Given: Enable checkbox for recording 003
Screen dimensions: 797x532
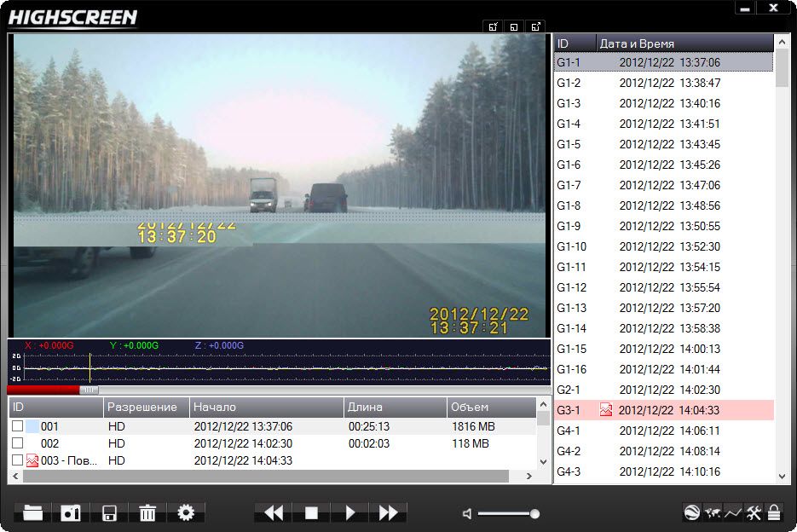Looking at the screenshot, I should (x=17, y=460).
